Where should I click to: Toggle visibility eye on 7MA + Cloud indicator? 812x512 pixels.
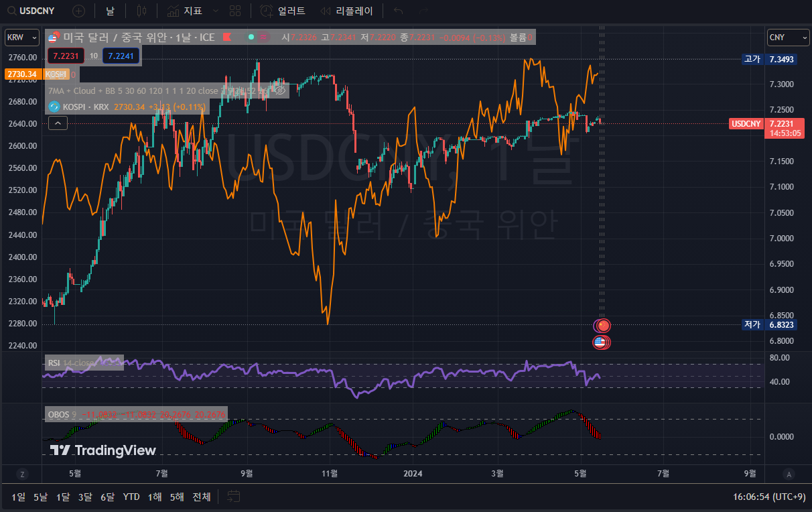tap(281, 90)
